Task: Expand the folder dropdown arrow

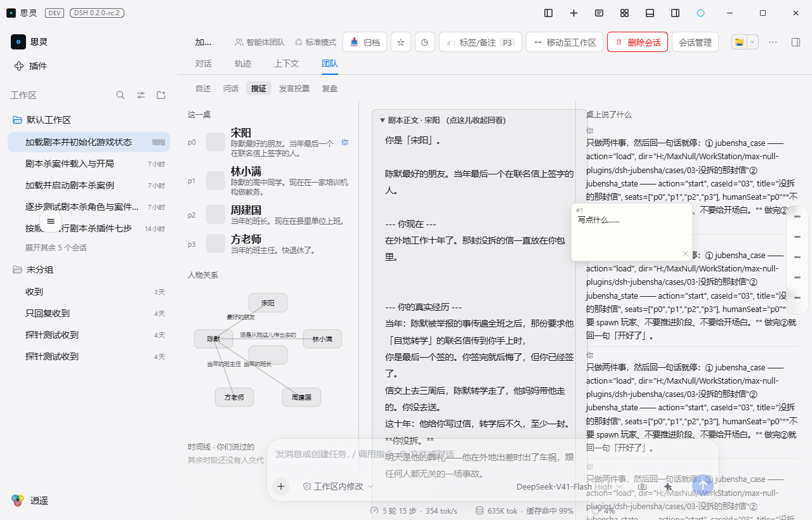Action: point(752,42)
